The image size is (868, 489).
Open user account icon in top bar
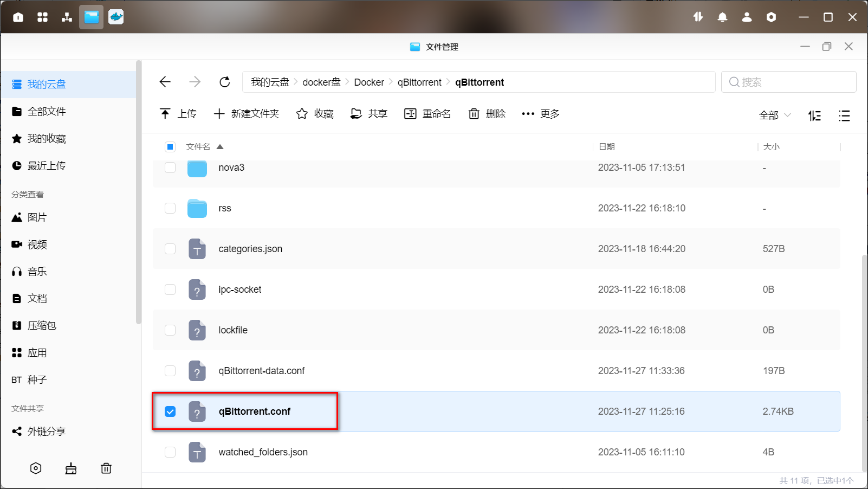(747, 17)
